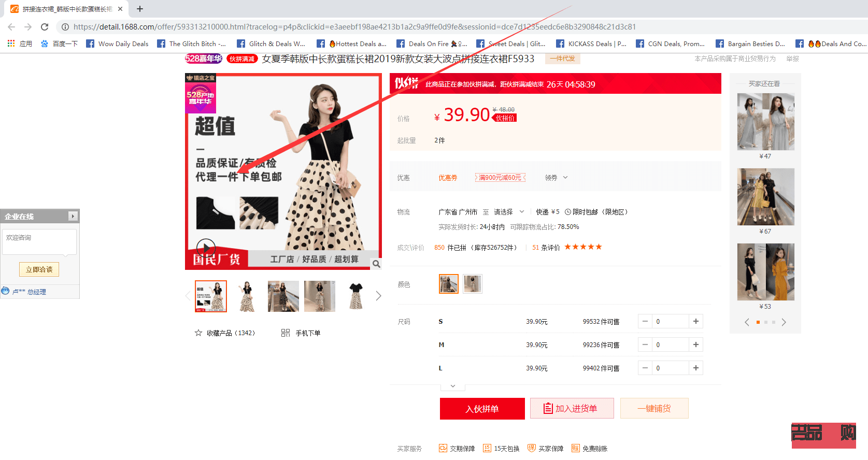Select the second color swatch option
Image resolution: width=868 pixels, height=460 pixels.
[x=472, y=284]
